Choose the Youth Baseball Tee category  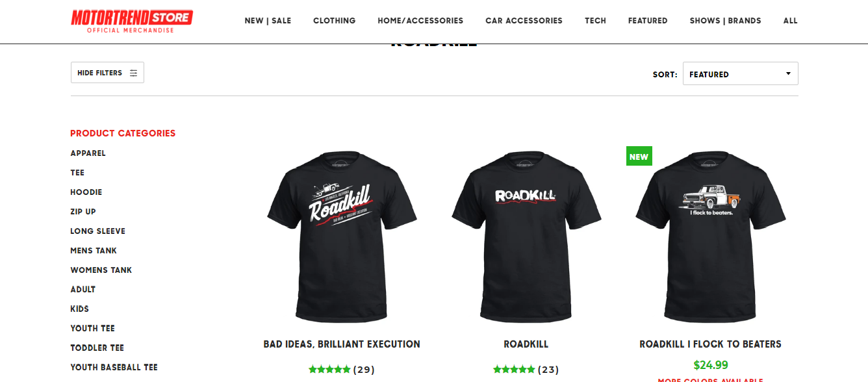(x=114, y=368)
